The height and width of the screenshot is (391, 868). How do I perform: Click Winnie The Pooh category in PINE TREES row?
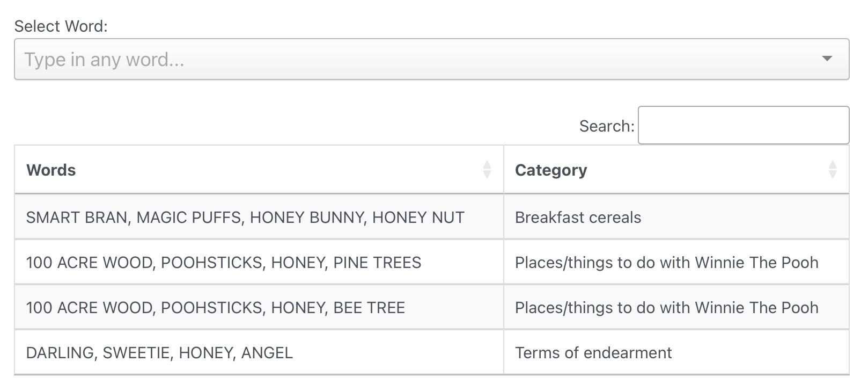tap(666, 263)
